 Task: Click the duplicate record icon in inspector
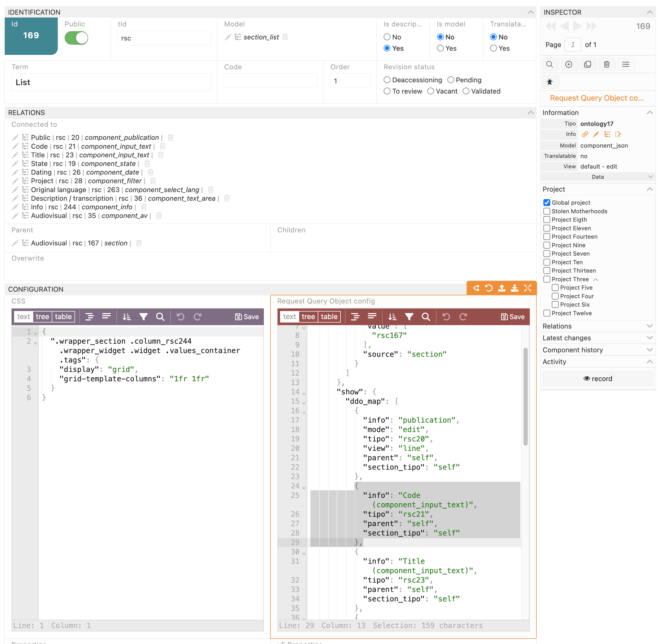coord(587,64)
